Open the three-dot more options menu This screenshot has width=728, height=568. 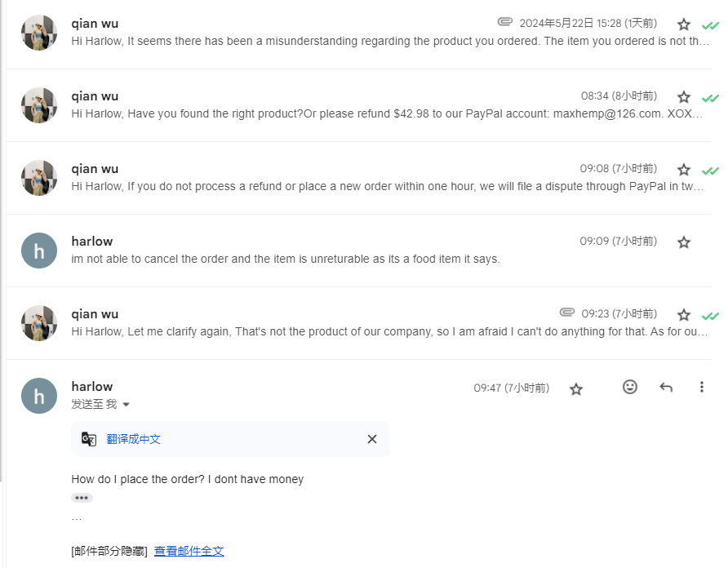702,387
